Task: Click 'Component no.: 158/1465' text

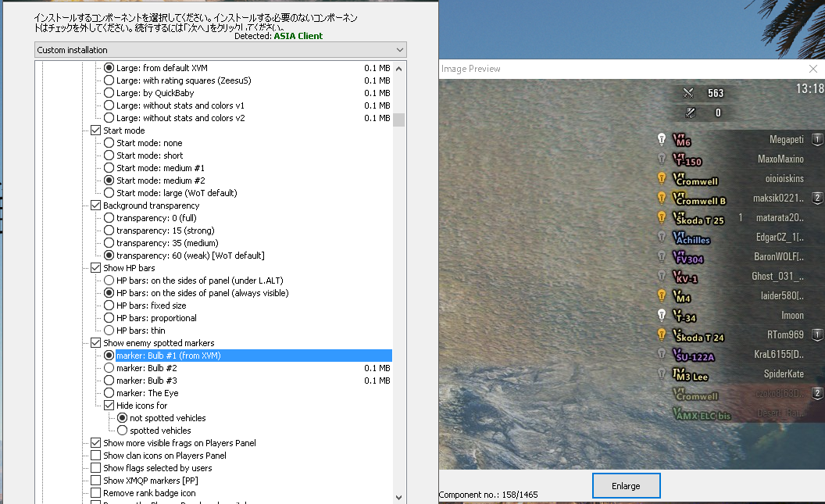Action: pyautogui.click(x=488, y=495)
